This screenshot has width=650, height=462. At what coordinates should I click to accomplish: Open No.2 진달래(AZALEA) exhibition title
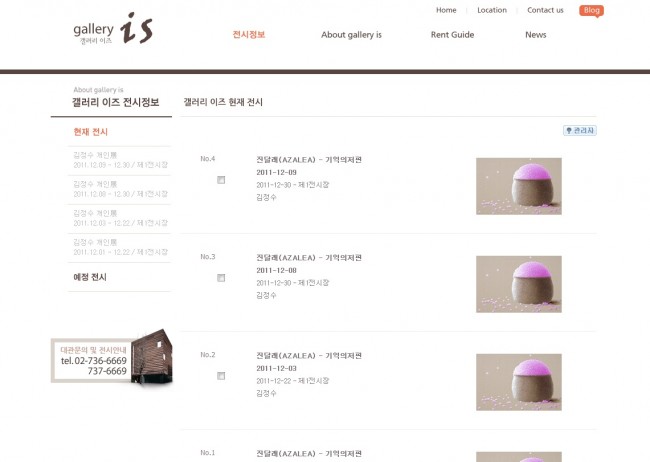click(309, 356)
